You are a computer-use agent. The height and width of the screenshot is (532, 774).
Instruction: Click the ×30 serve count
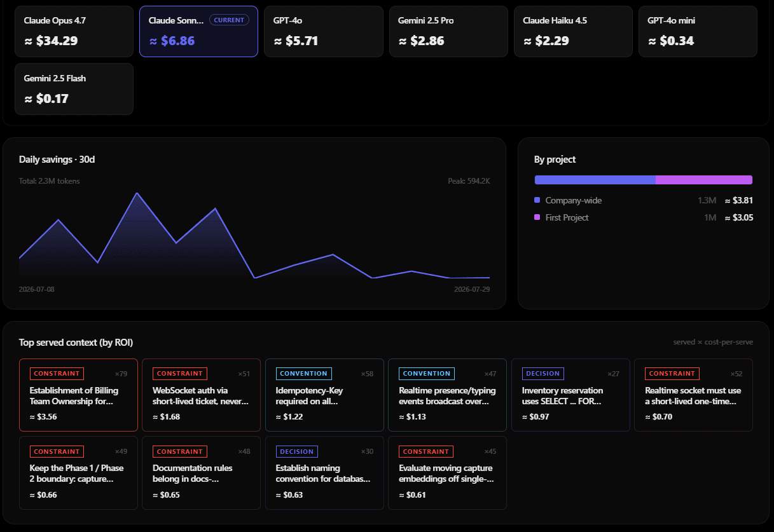pyautogui.click(x=367, y=451)
